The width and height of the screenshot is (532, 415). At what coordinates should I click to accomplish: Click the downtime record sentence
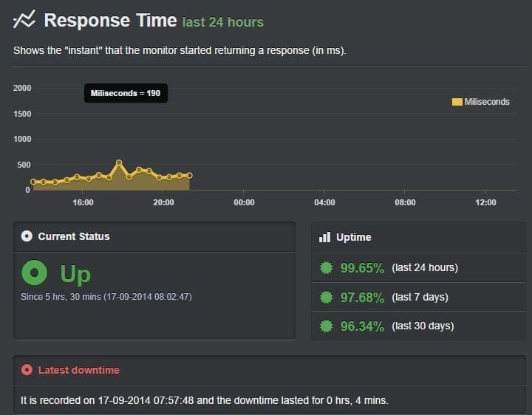coord(205,400)
